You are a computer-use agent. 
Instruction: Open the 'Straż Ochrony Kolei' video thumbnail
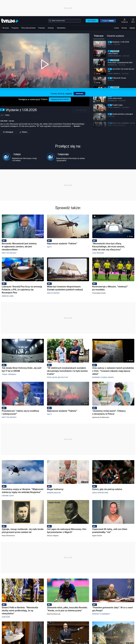23,351
